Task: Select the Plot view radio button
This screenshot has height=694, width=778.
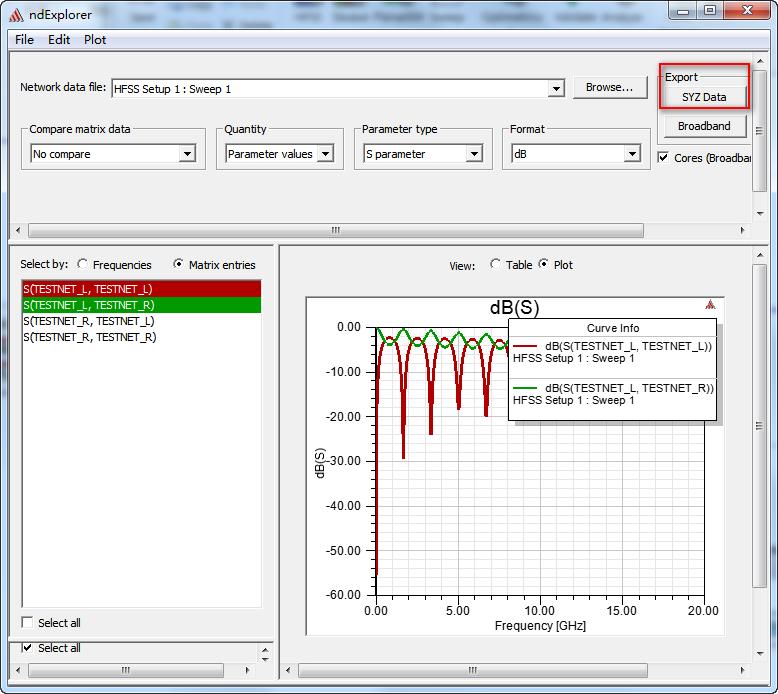Action: (x=544, y=265)
